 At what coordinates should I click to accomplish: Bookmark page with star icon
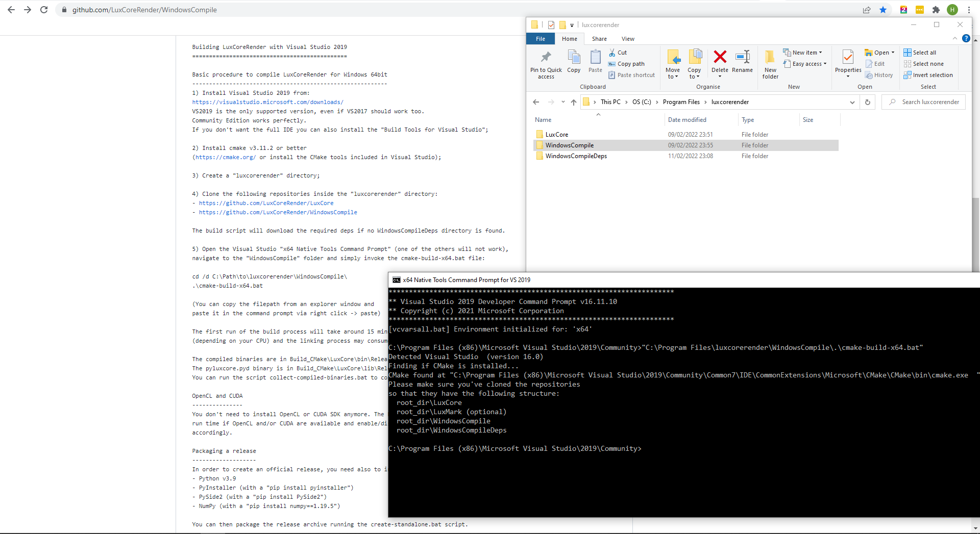tap(883, 10)
